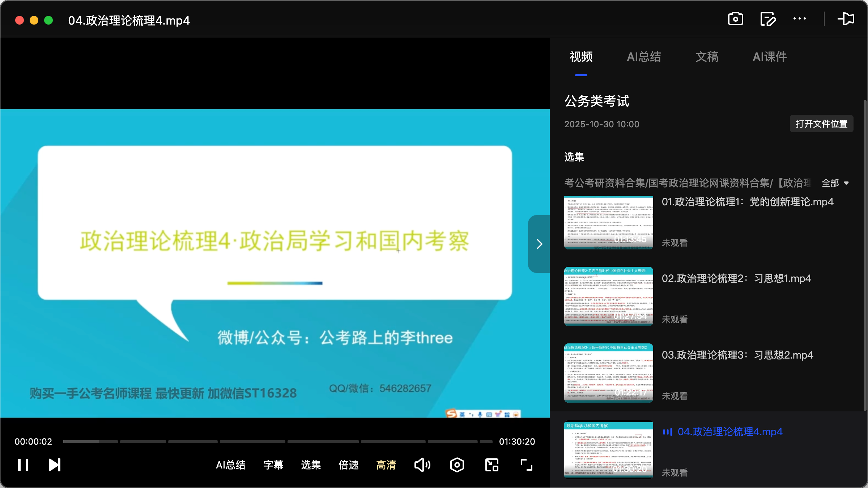Switch to the 文稿 tab
The image size is (868, 488).
[x=706, y=57]
